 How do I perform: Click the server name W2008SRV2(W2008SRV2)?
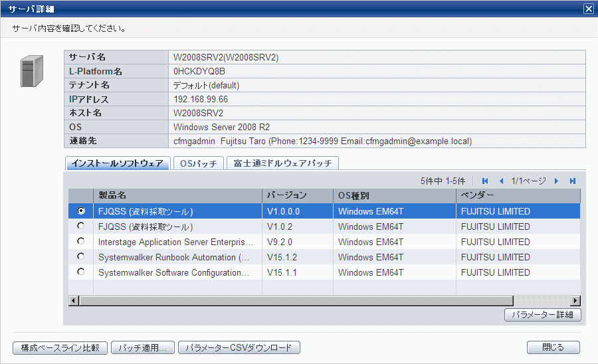click(226, 57)
